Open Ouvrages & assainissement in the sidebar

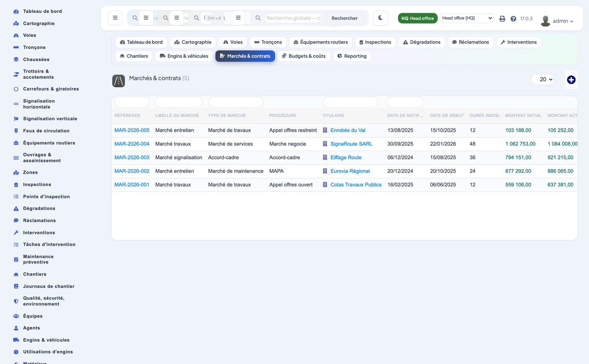(42, 158)
